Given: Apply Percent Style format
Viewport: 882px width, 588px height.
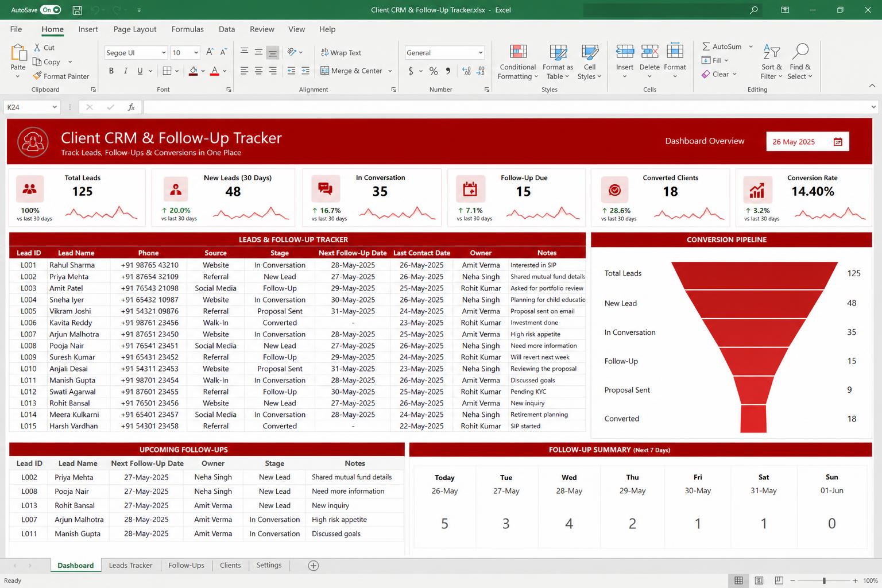Looking at the screenshot, I should 434,71.
